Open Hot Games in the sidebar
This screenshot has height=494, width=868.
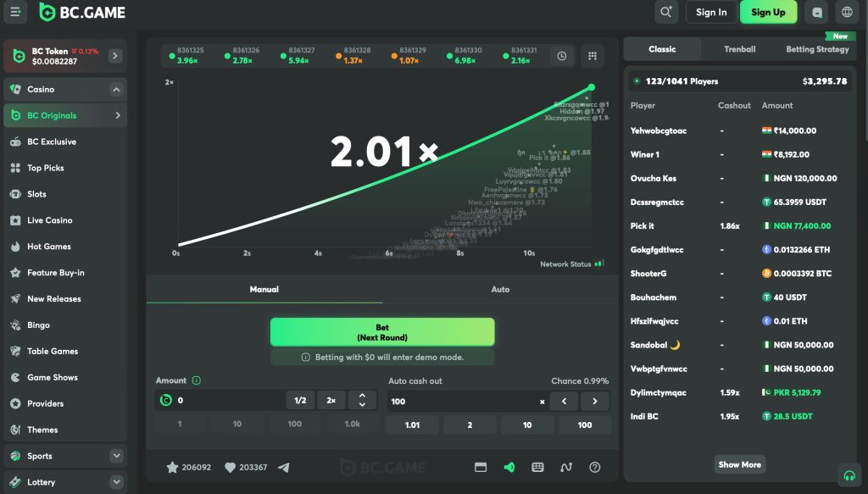(x=65, y=247)
